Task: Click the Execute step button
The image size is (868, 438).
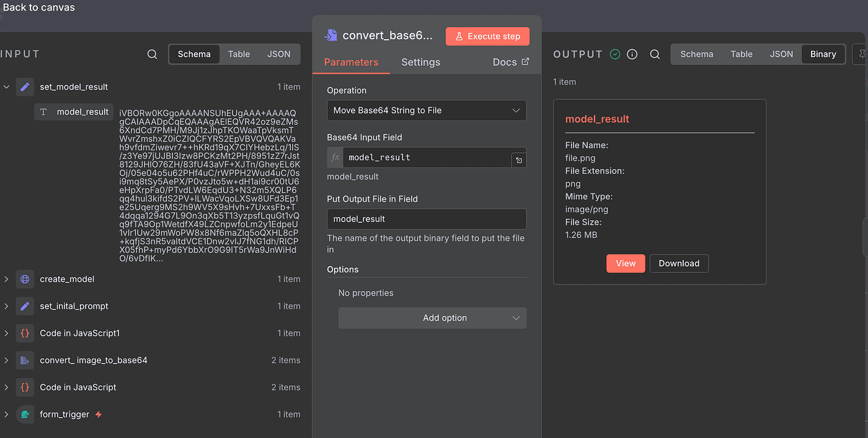Action: tap(487, 37)
